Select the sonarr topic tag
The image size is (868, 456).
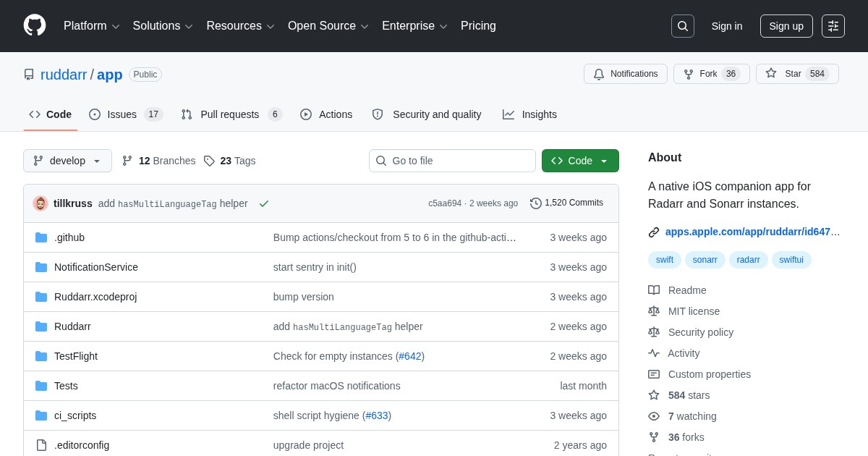tap(705, 260)
